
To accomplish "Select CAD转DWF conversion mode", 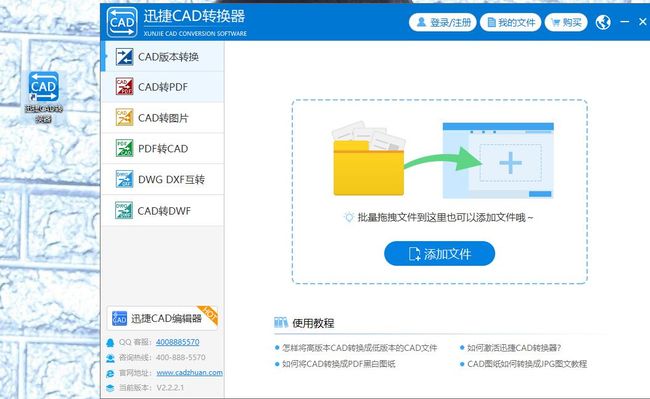I will tap(162, 211).
